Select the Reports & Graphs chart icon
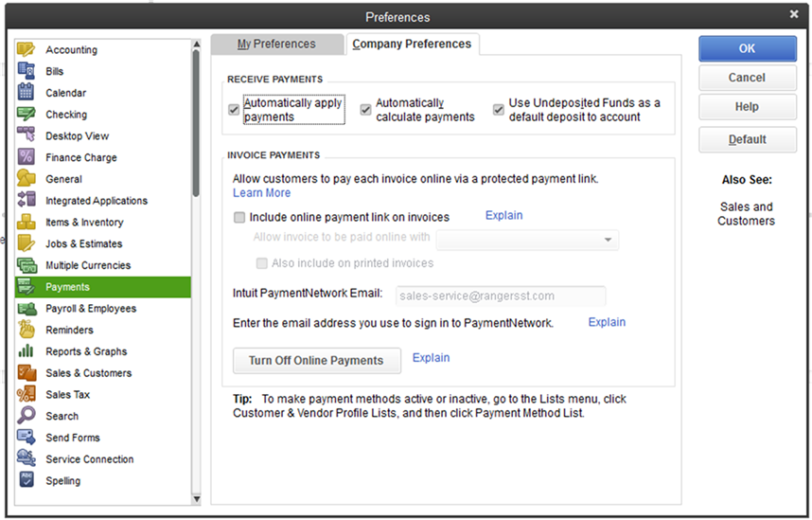 (x=26, y=351)
